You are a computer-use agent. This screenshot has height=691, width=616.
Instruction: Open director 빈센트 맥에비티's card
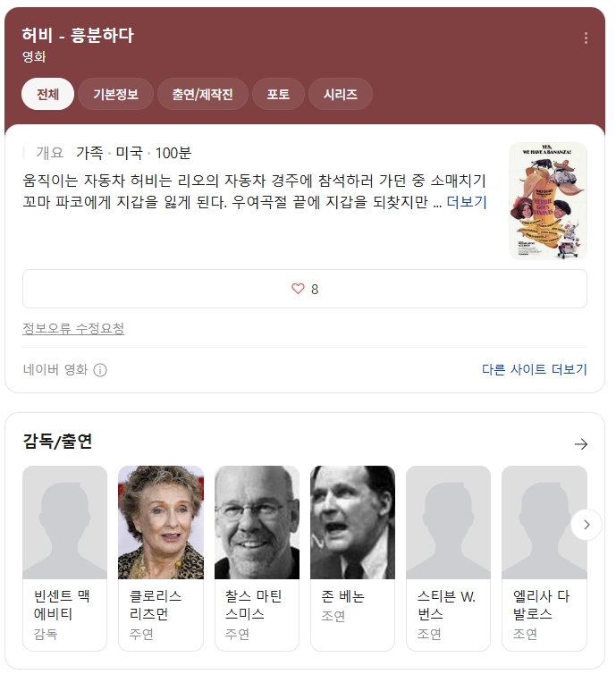pyautogui.click(x=64, y=558)
